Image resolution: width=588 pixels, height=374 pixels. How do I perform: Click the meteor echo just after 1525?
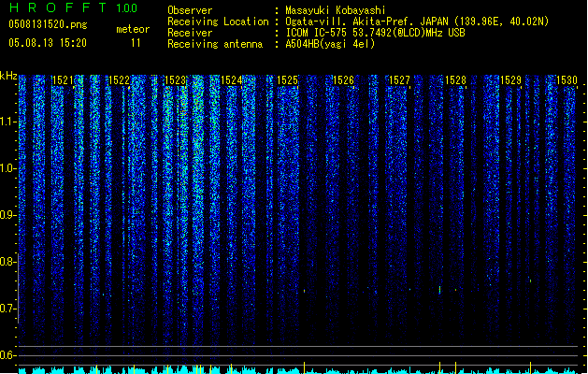[304, 291]
